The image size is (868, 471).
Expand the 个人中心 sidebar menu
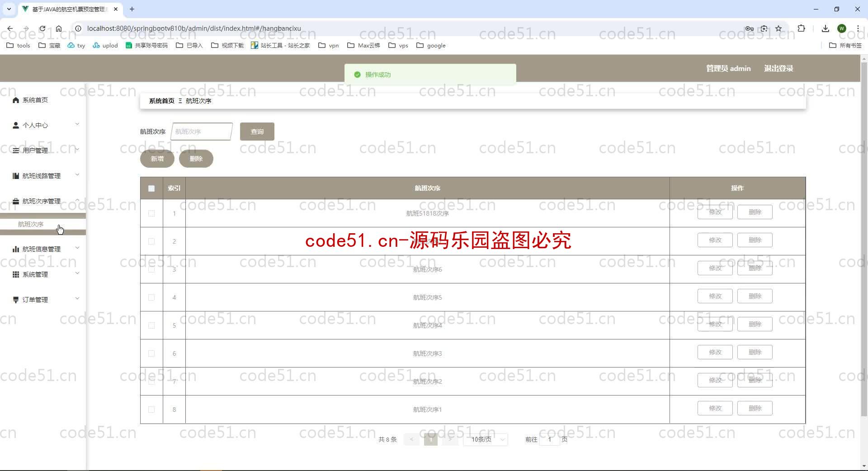pyautogui.click(x=43, y=125)
